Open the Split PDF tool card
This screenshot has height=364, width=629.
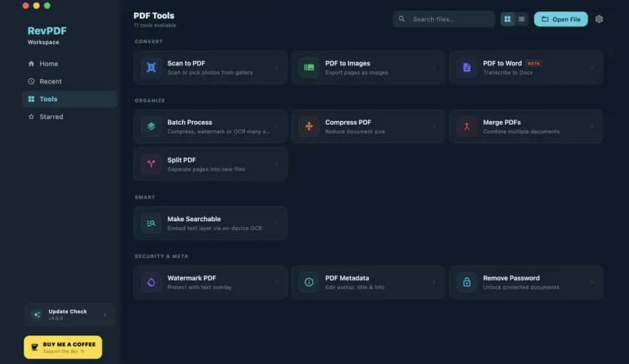[210, 164]
